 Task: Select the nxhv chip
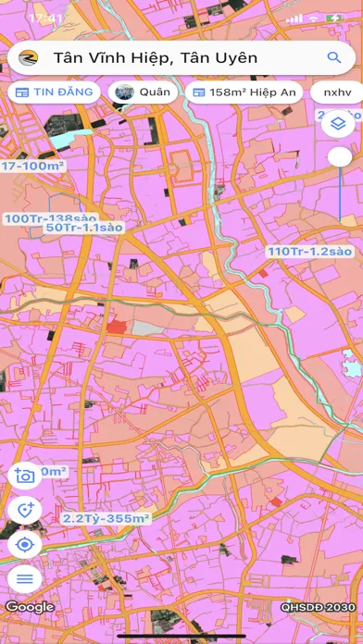pos(337,93)
